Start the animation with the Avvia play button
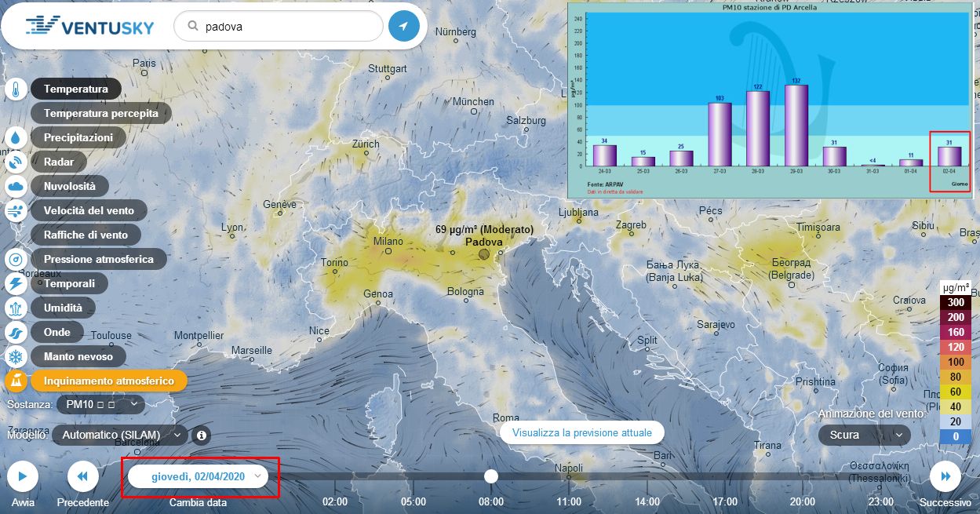980x514 pixels. tap(23, 476)
